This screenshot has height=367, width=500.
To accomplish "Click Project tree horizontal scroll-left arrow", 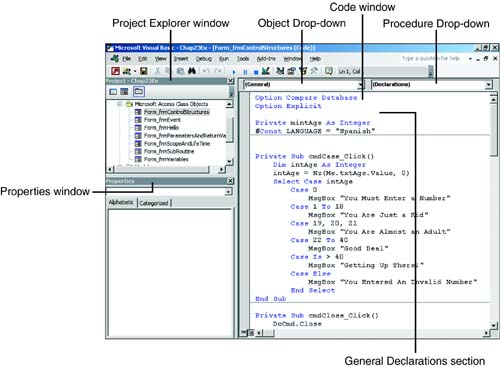I will (110, 169).
